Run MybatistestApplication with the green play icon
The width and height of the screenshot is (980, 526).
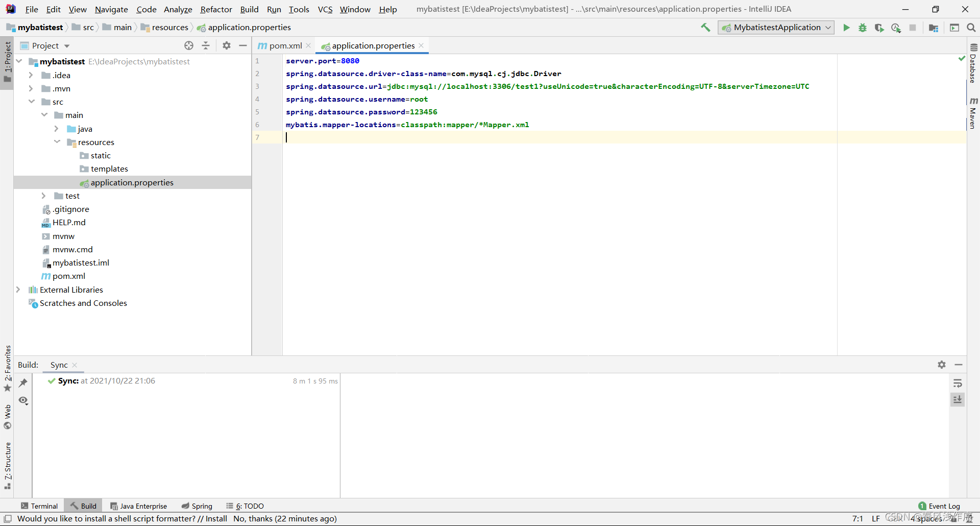846,28
